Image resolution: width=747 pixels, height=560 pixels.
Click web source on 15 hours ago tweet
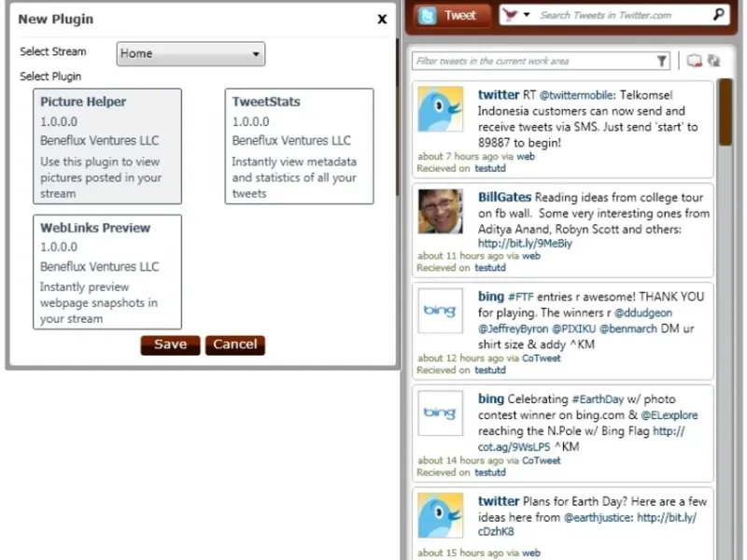coord(530,553)
